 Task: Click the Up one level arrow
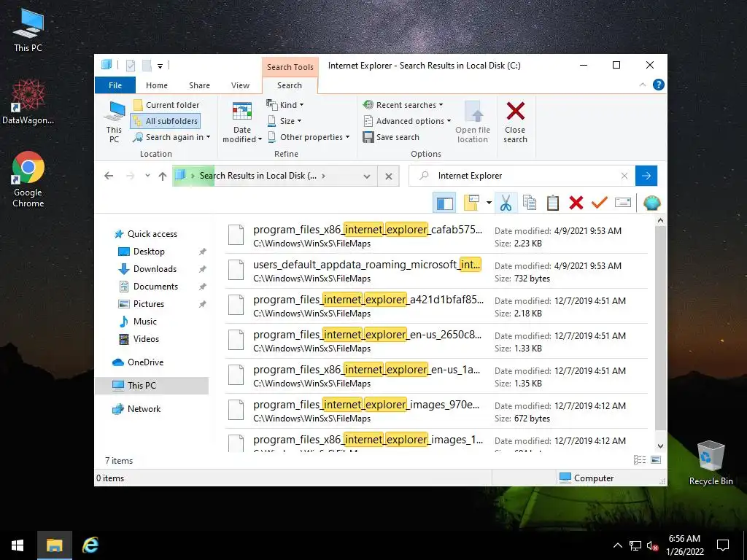[x=163, y=176]
